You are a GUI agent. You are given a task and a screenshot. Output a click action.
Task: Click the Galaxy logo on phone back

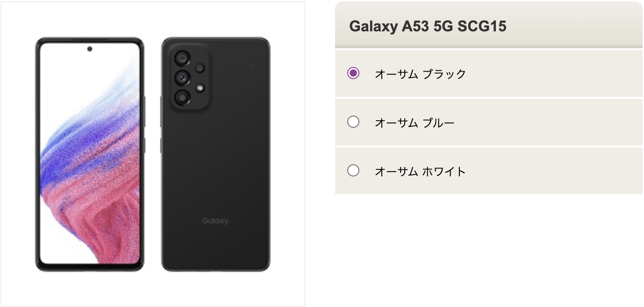pos(215,221)
